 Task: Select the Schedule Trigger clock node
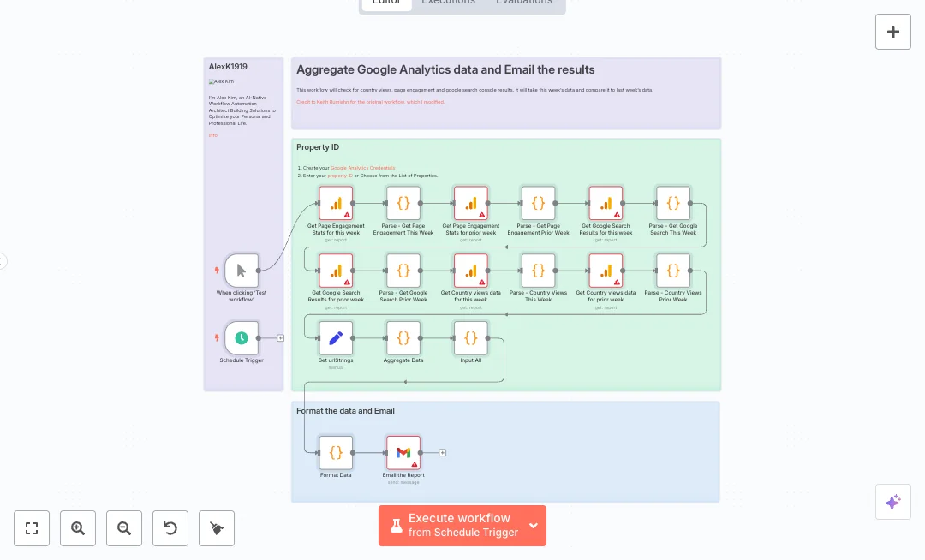pyautogui.click(x=242, y=338)
